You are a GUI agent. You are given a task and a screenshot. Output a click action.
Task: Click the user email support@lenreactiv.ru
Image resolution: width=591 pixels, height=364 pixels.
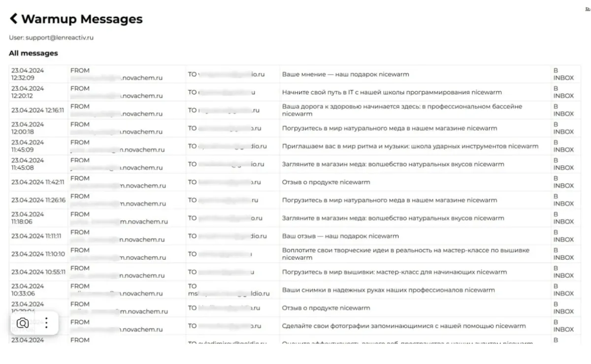[x=60, y=37]
